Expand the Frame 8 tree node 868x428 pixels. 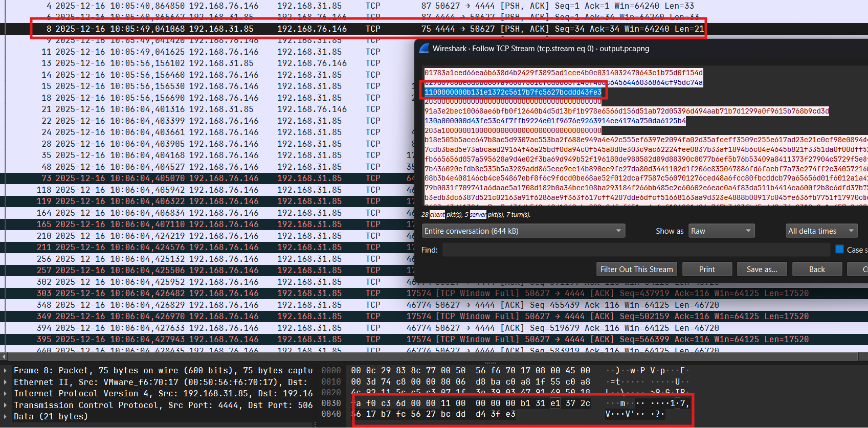[x=5, y=371]
